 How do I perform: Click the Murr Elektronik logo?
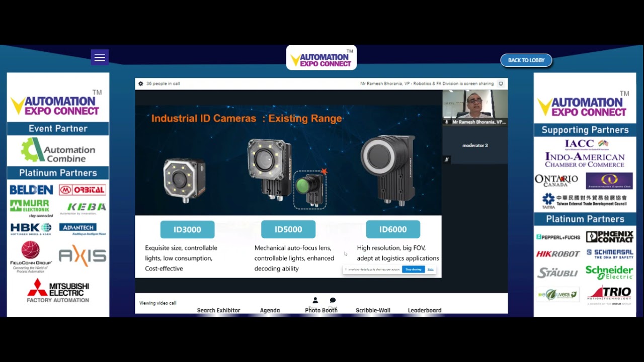pos(31,208)
